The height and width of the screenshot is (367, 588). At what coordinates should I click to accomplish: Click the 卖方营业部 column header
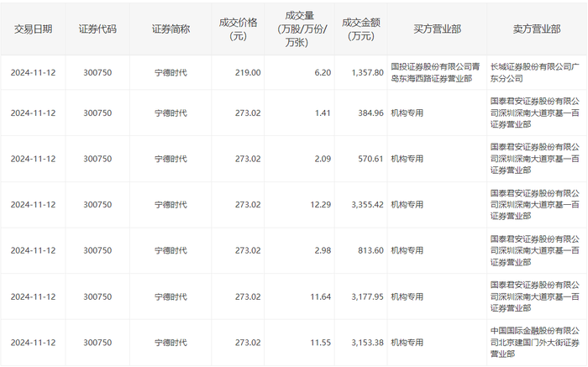coord(537,29)
